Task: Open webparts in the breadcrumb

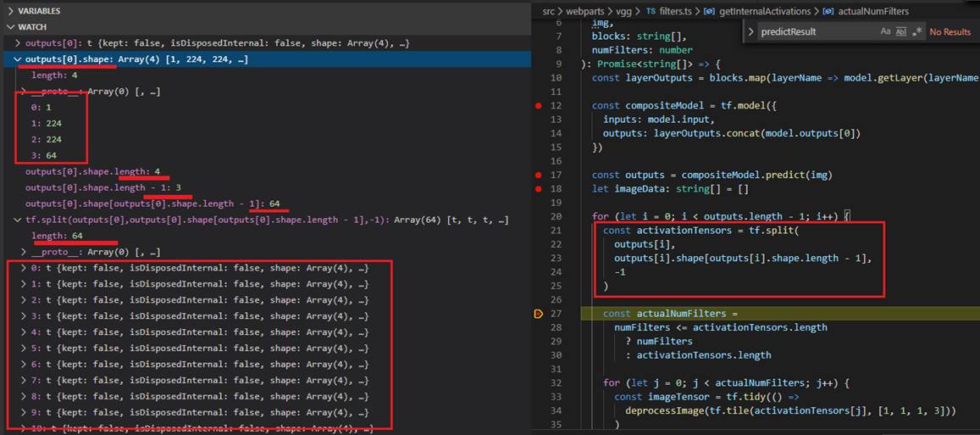Action: tap(584, 11)
